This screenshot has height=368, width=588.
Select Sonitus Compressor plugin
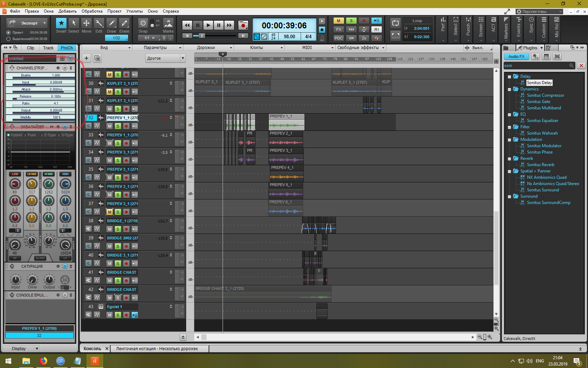pyautogui.click(x=545, y=95)
